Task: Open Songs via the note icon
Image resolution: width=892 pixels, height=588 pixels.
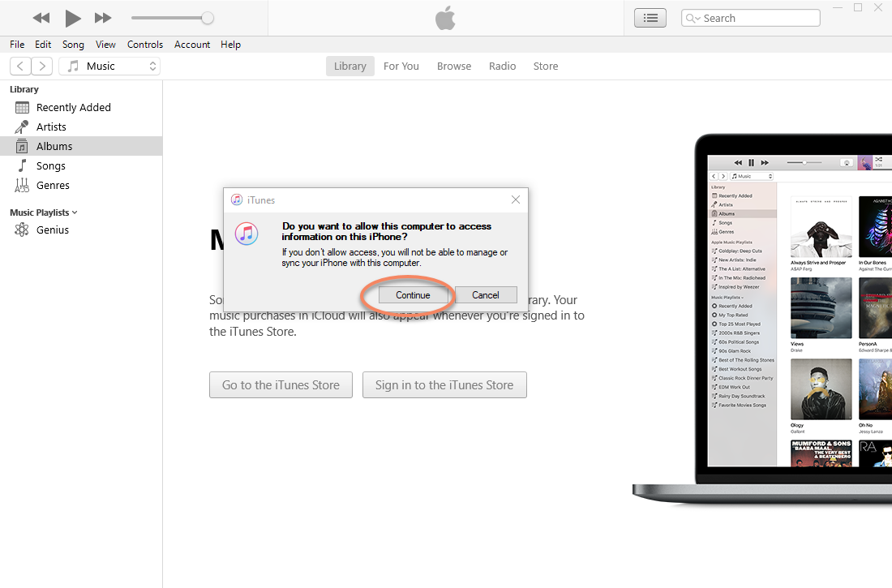Action: (22, 165)
